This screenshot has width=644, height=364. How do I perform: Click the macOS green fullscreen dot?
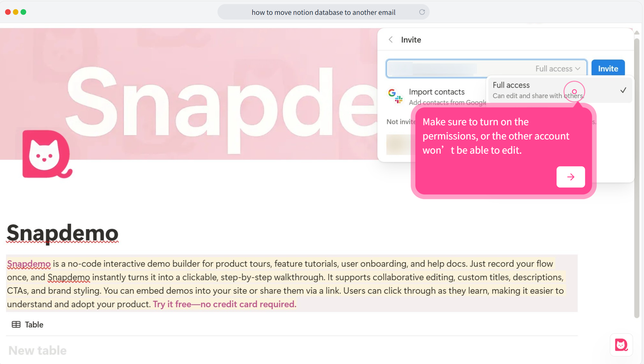23,12
